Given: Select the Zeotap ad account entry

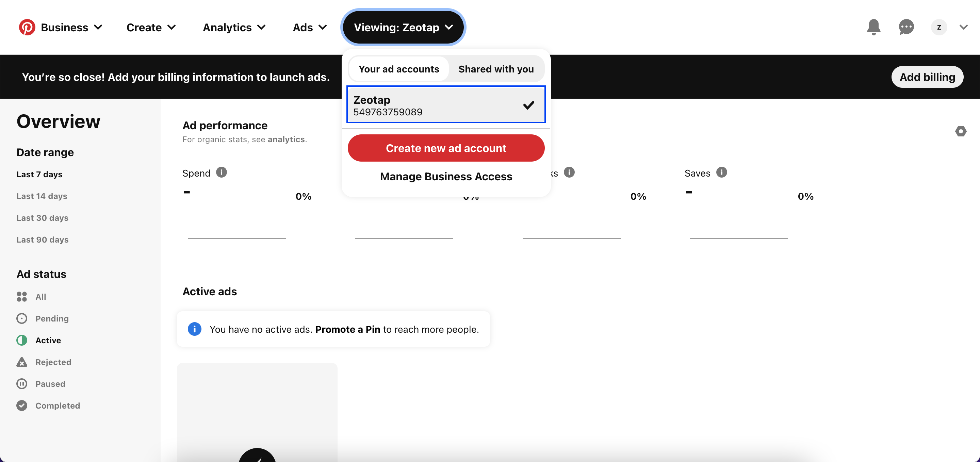Looking at the screenshot, I should [x=446, y=104].
